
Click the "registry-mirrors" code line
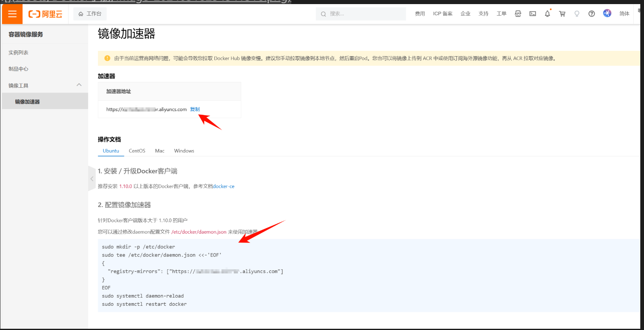195,271
